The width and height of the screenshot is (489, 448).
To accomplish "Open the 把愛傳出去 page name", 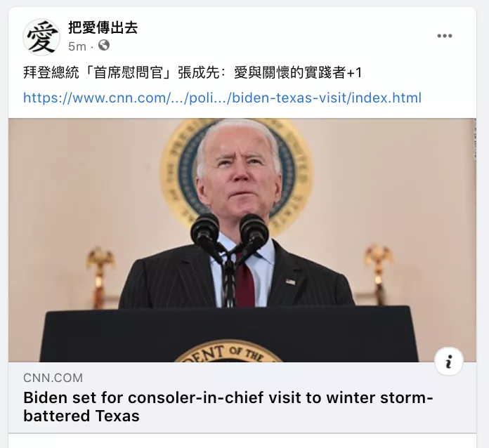I will coord(103,27).
